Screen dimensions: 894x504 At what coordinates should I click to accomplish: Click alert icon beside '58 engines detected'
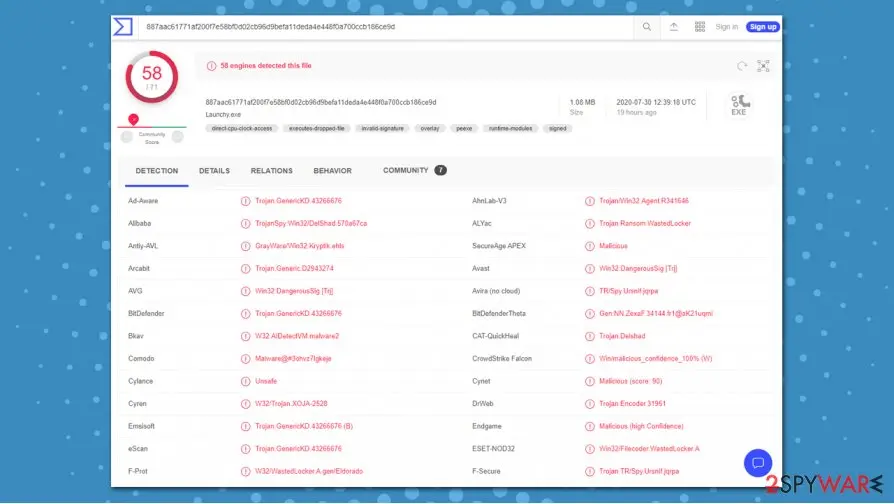[211, 66]
